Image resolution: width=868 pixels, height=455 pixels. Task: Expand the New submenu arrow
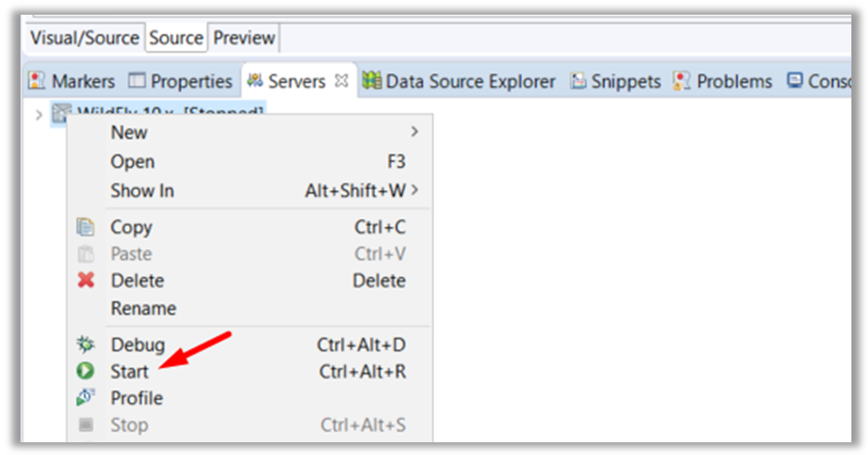(414, 132)
